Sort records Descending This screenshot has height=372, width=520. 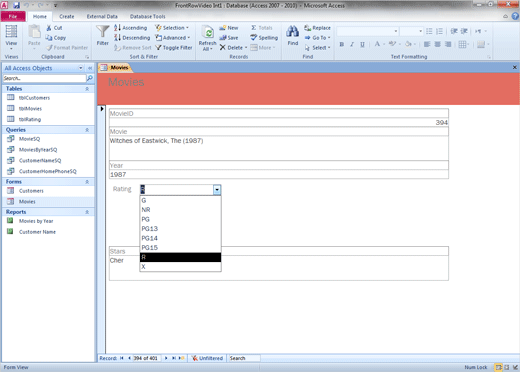click(x=132, y=38)
